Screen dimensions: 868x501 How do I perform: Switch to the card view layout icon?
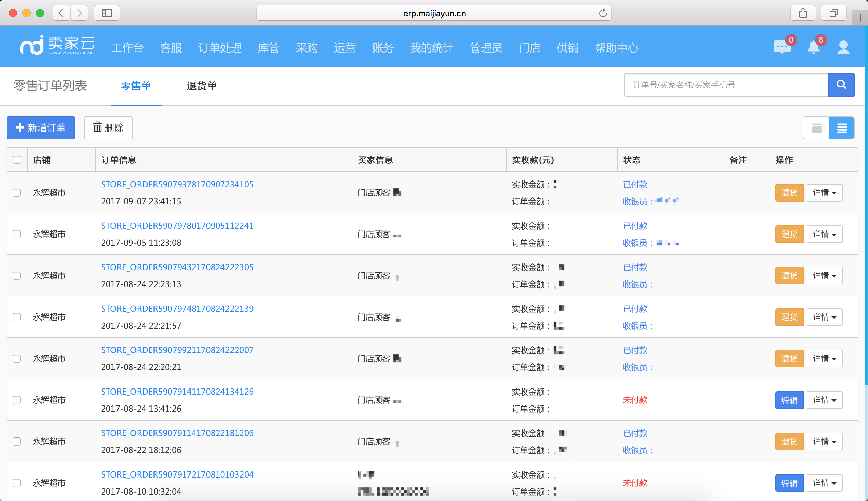816,128
